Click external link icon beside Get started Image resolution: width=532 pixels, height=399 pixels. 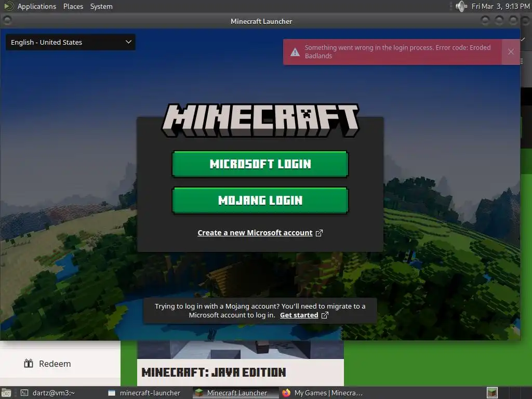click(x=325, y=315)
